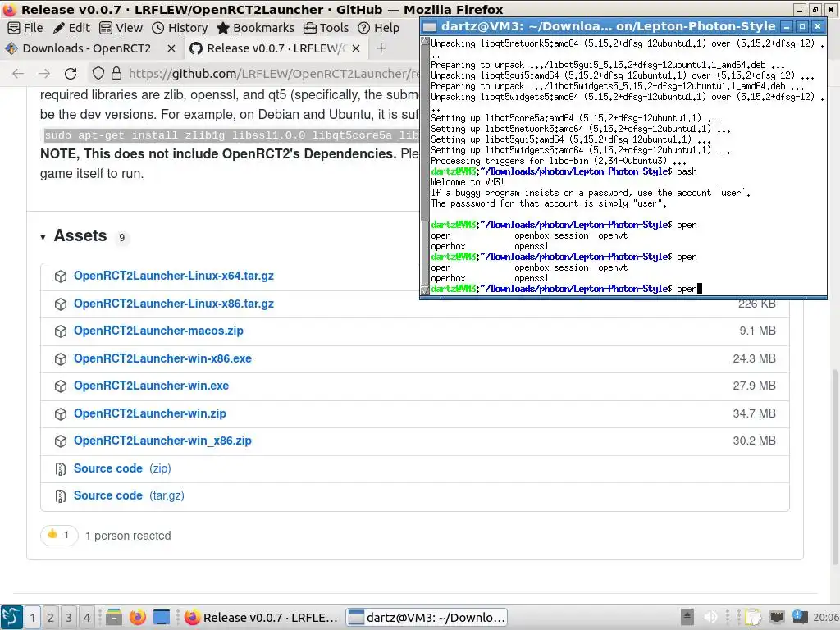Focus the Release v0.0.7 taskbar window button
Image resolution: width=840 pixels, height=630 pixels.
click(x=261, y=618)
